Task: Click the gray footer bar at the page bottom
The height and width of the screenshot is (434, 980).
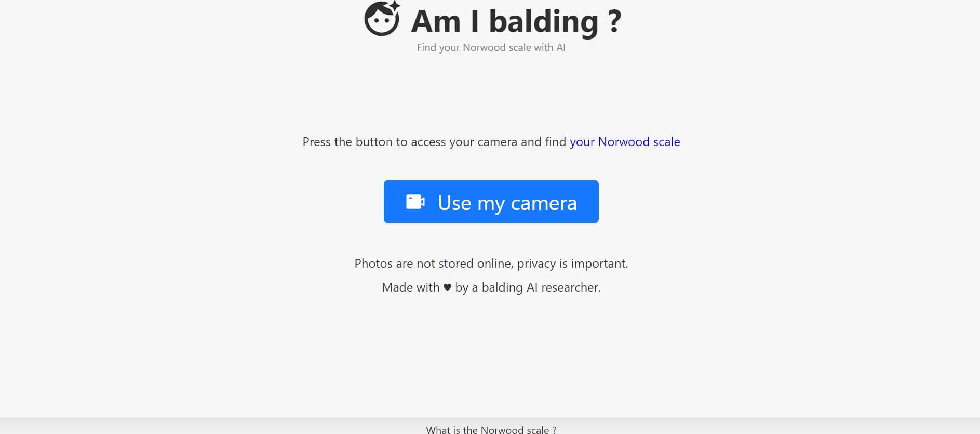Action: point(490,426)
